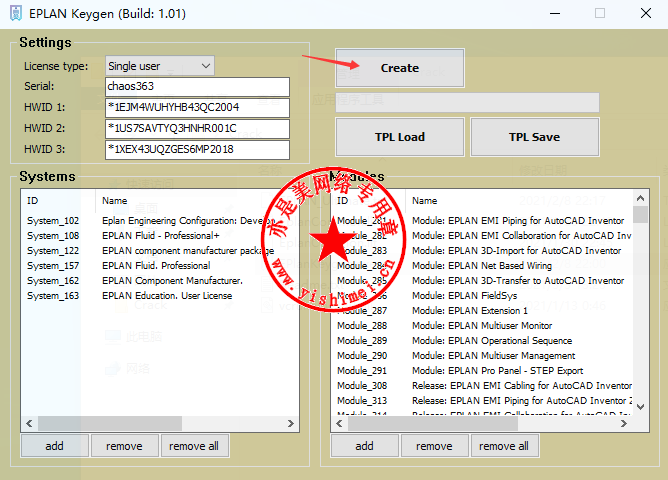The image size is (668, 480).
Task: Click the empty output field below Create
Action: (467, 102)
